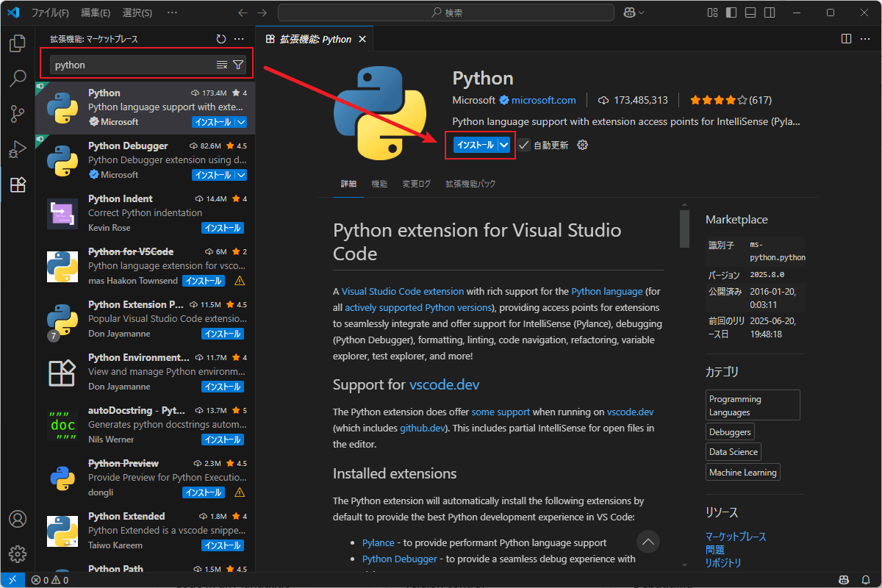Click the Extensions icon in activity bar
This screenshot has height=588, width=882.
17,184
